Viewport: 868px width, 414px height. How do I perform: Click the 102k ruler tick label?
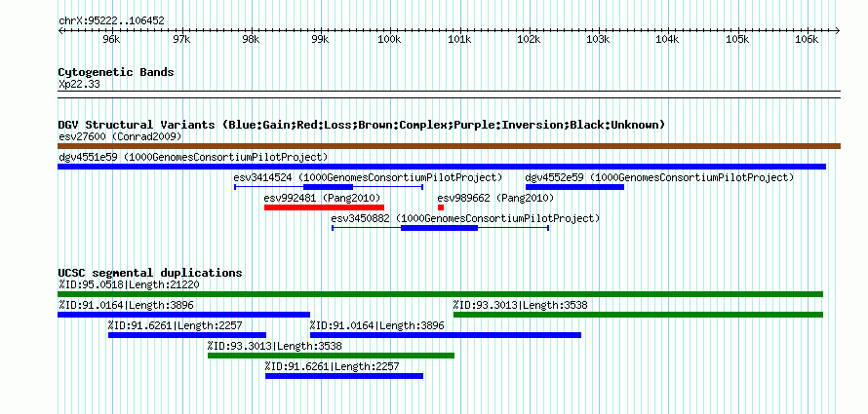(529, 40)
